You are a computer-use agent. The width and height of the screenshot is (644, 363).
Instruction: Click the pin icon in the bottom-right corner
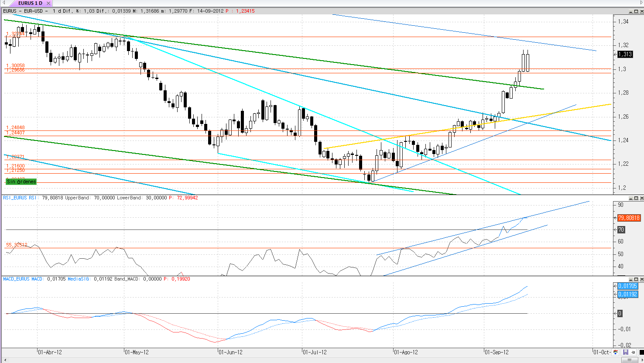[634, 352]
